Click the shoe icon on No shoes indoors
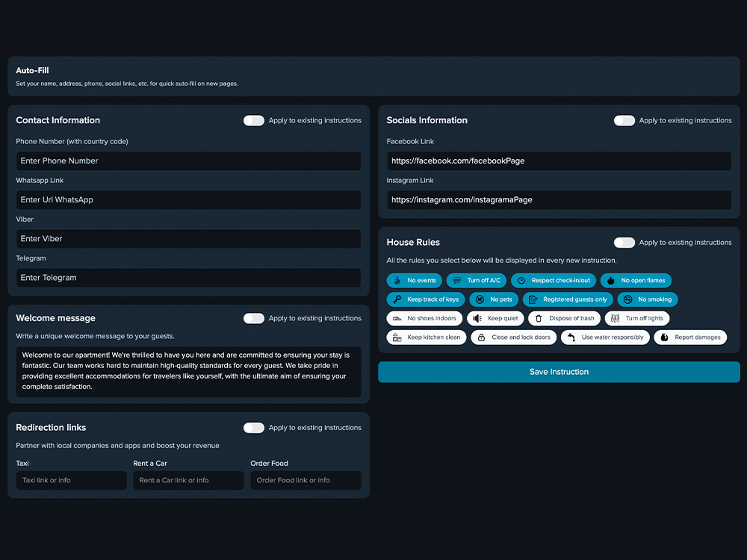 397,319
